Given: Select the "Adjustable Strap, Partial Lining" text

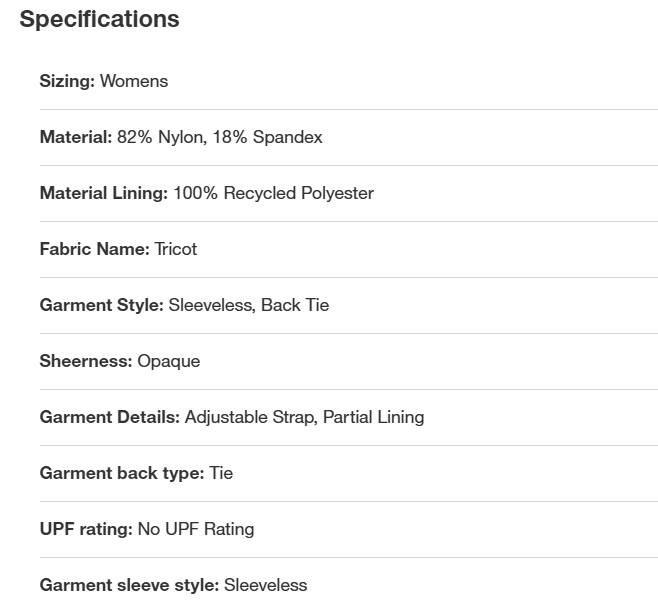Looking at the screenshot, I should click(304, 417).
